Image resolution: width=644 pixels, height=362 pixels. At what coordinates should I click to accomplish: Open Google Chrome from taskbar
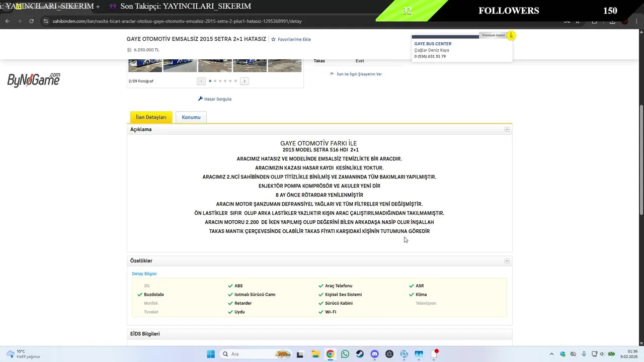(x=330, y=354)
